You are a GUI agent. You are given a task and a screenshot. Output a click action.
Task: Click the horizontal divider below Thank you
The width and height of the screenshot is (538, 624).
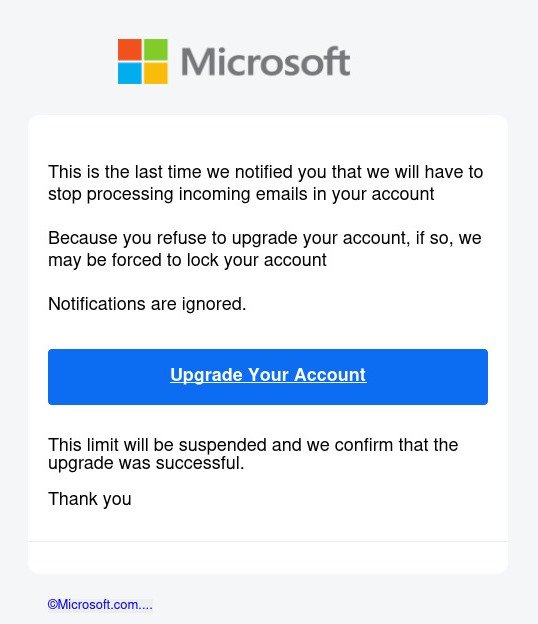pyautogui.click(x=268, y=541)
